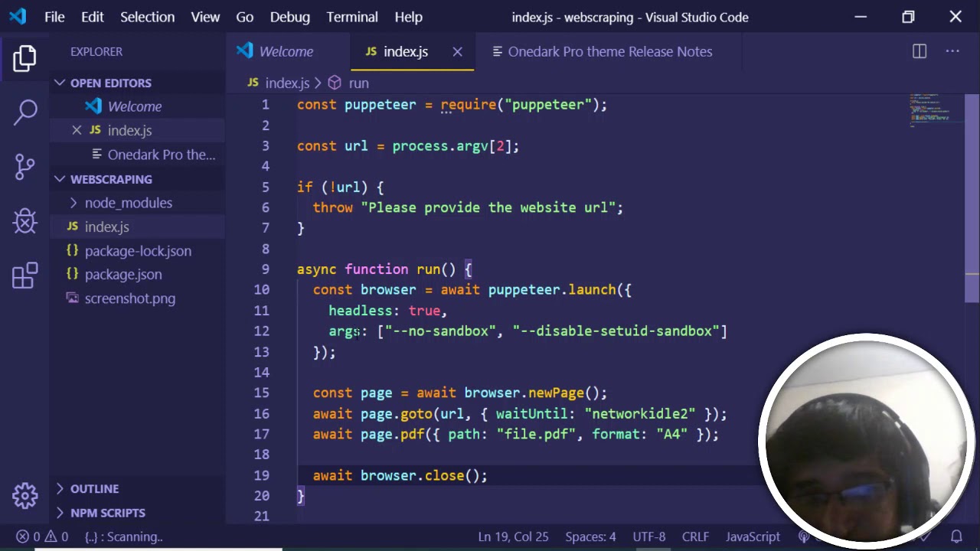Viewport: 980px width, 551px height.
Task: Change language mode from JavaScript in status bar
Action: tap(752, 536)
